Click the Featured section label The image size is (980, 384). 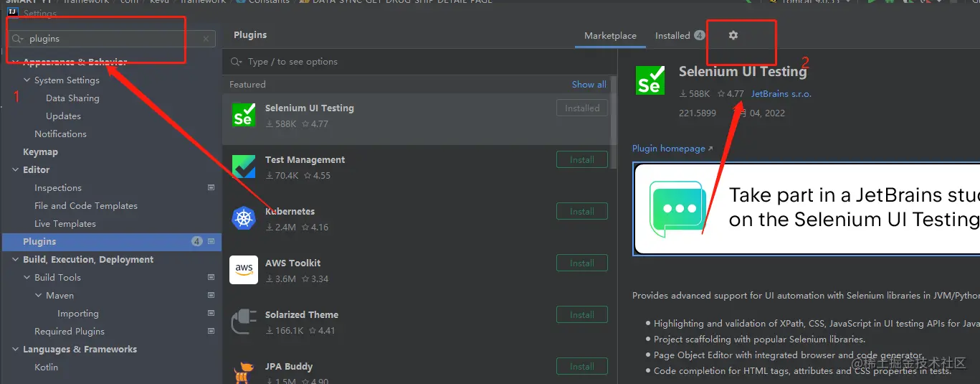tap(247, 85)
